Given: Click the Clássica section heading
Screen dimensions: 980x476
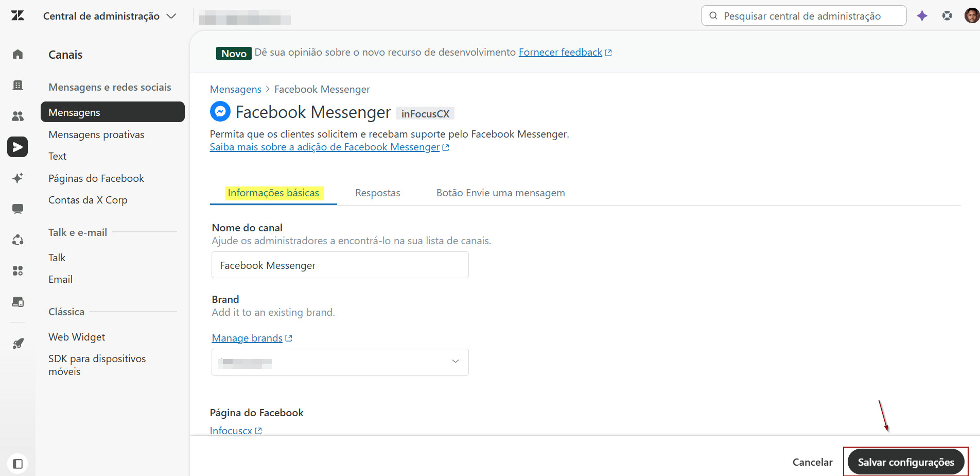Looking at the screenshot, I should [66, 312].
